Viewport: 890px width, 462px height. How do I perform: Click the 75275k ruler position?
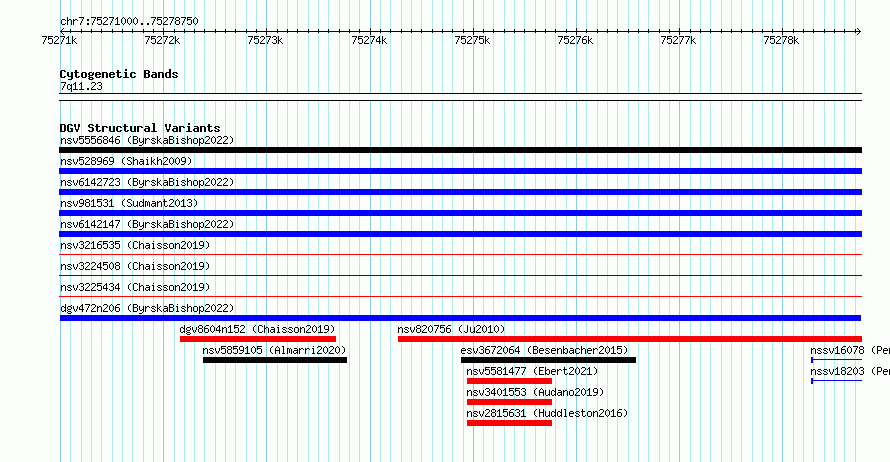click(x=472, y=40)
